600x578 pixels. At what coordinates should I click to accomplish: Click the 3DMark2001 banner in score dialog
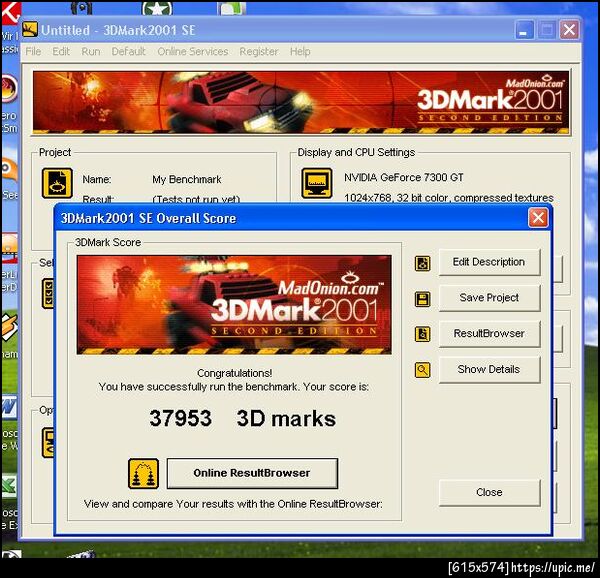[234, 305]
